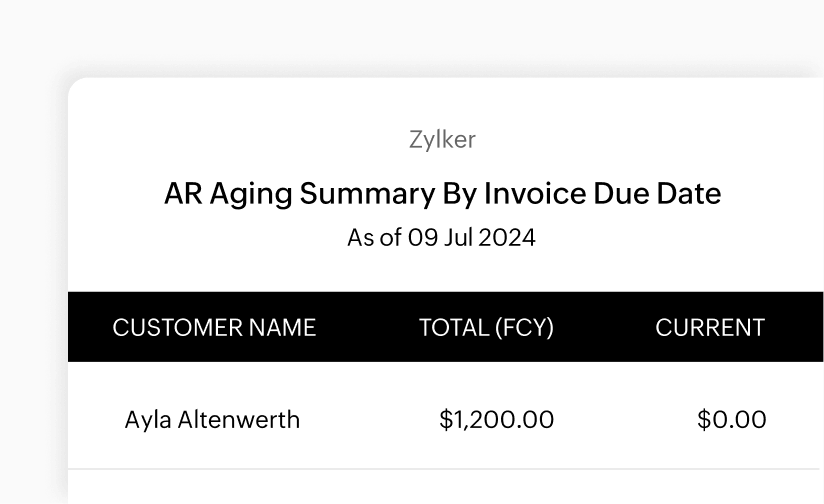The height and width of the screenshot is (504, 824).
Task: Click the Zylker organization name
Action: click(x=442, y=140)
